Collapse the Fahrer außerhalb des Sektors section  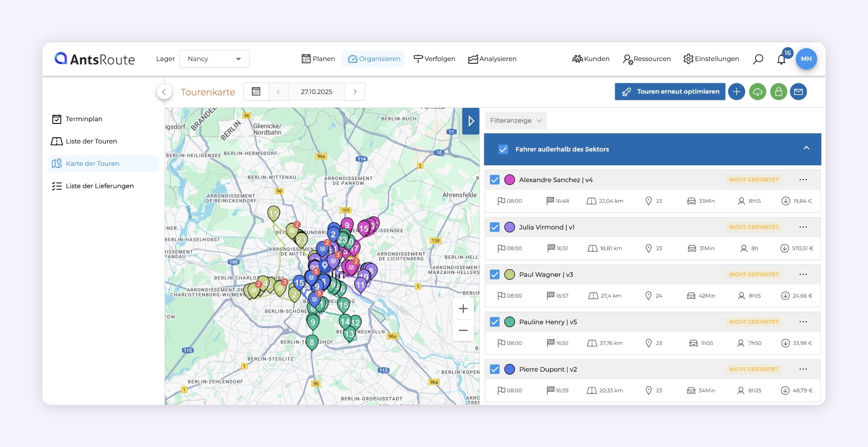click(806, 148)
